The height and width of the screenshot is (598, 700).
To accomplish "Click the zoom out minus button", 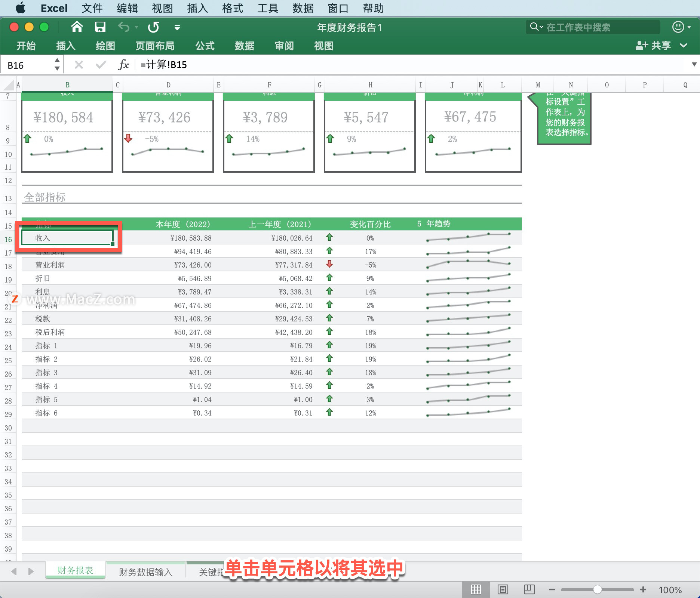I will [552, 589].
